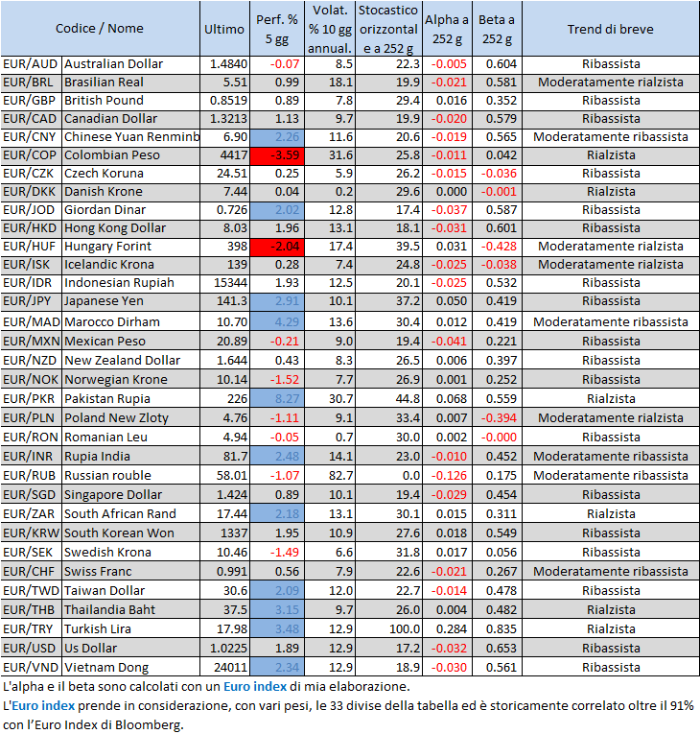The height and width of the screenshot is (734, 700).
Task: Select the 'Swedish Krona' cell
Action: 131,553
